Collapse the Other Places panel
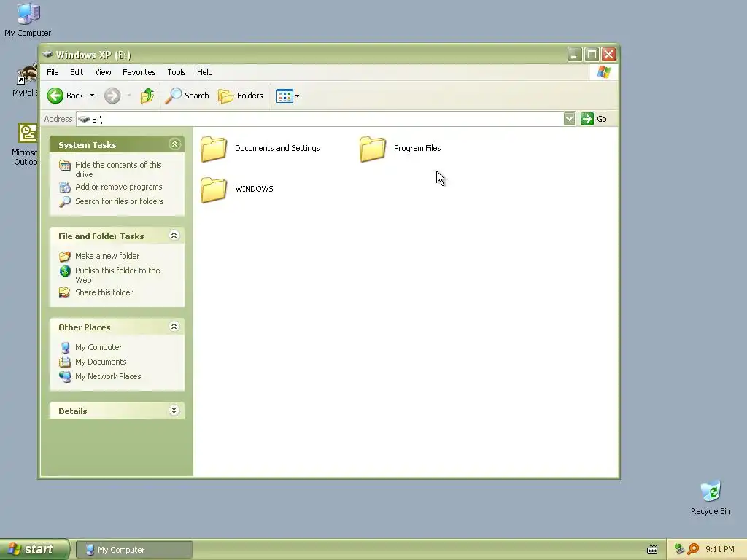The height and width of the screenshot is (560, 747). (x=174, y=327)
